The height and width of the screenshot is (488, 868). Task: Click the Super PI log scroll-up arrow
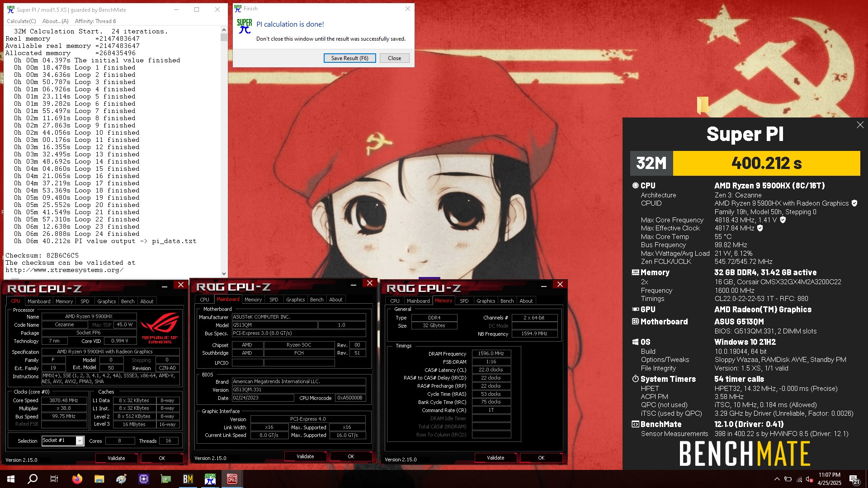coord(224,30)
